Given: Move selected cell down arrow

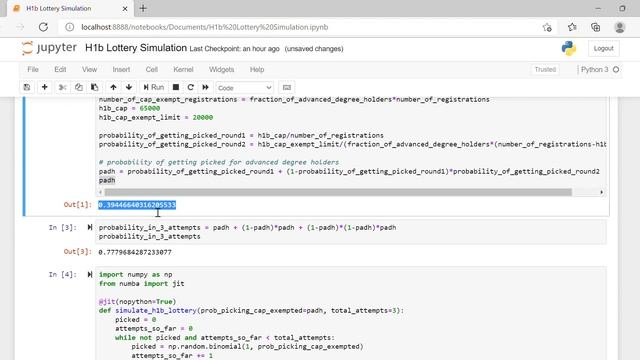Looking at the screenshot, I should point(129,87).
